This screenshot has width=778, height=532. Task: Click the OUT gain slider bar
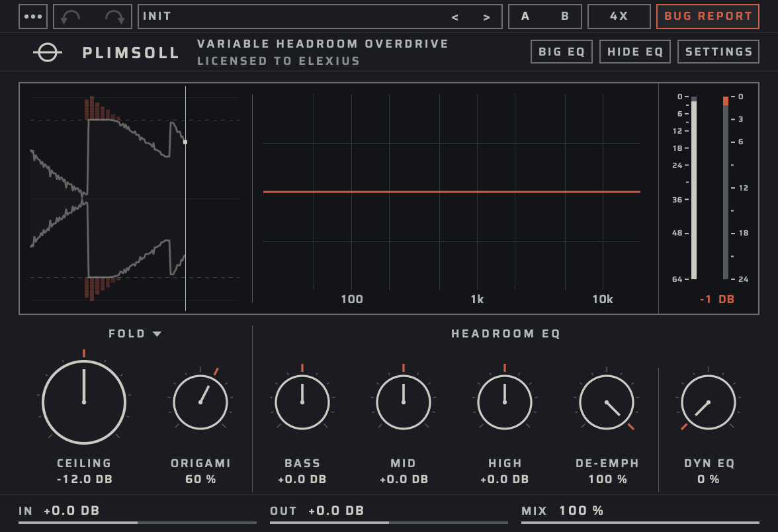pyautogui.click(x=389, y=522)
